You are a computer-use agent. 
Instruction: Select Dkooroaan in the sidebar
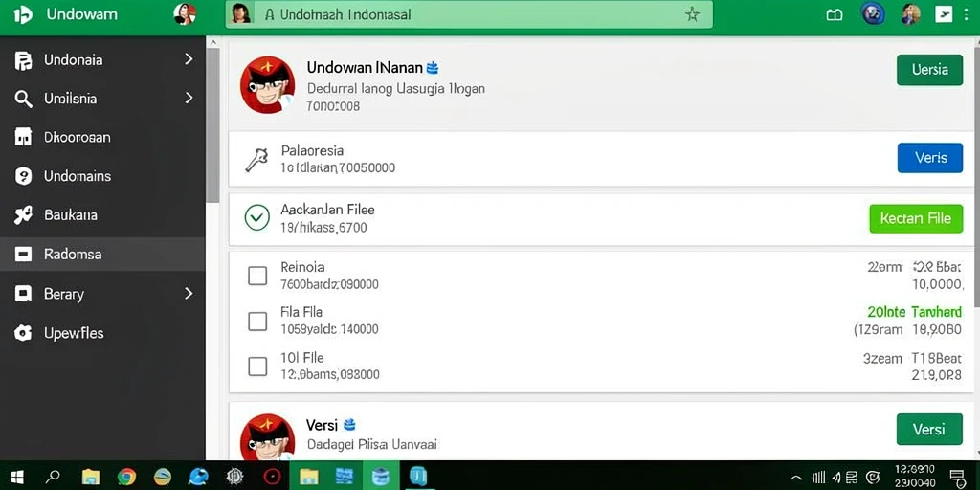[102, 138]
